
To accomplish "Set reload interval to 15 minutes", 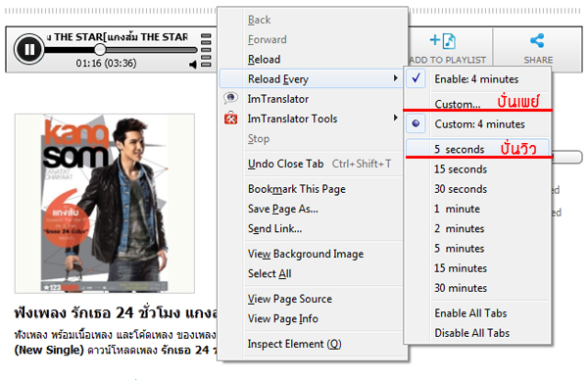I will [x=477, y=268].
